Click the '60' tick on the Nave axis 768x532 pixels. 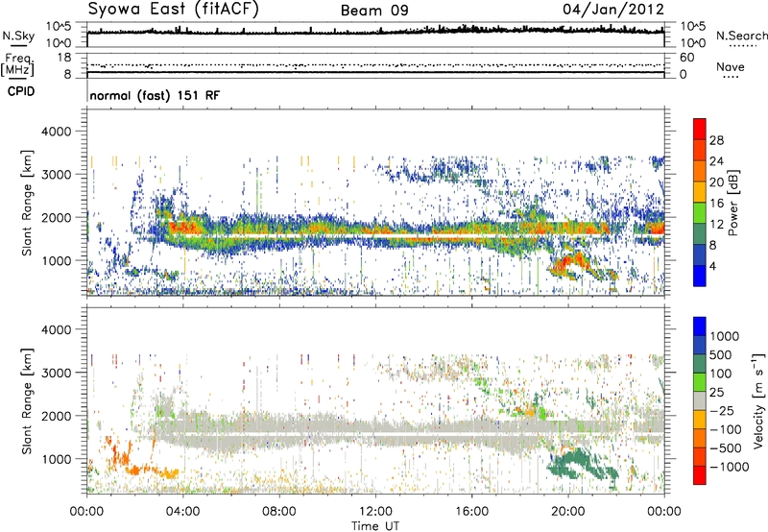686,58
